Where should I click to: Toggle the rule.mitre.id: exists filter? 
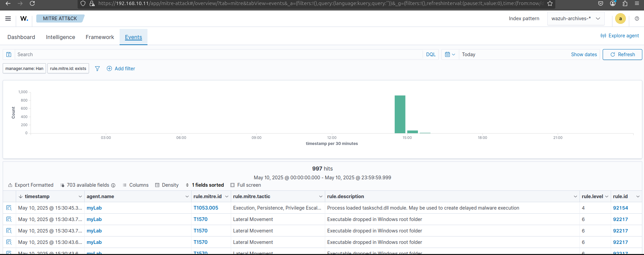click(68, 69)
